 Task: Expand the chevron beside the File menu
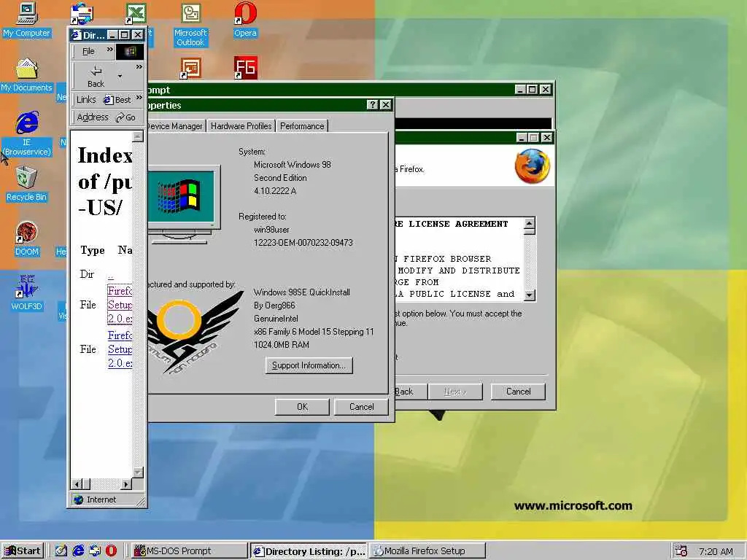[x=110, y=49]
